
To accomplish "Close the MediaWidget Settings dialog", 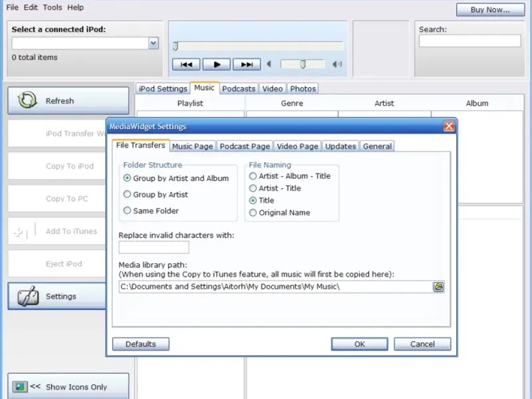I will click(x=449, y=126).
